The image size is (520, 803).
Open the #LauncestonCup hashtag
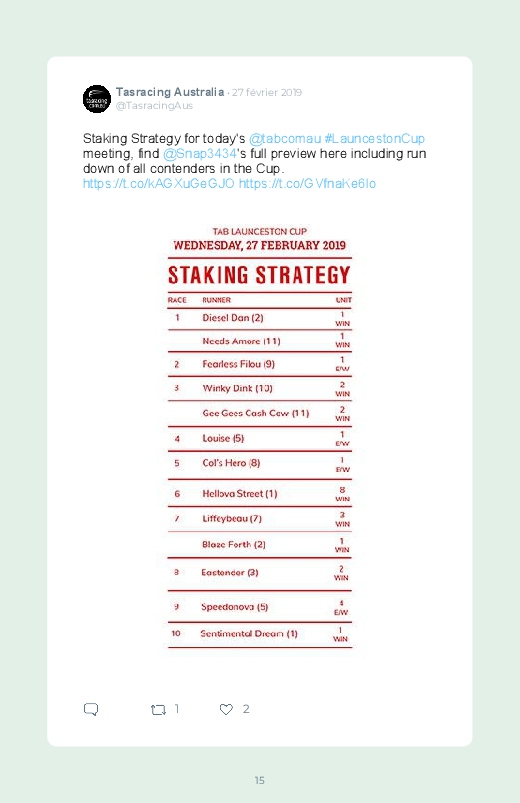tap(375, 139)
